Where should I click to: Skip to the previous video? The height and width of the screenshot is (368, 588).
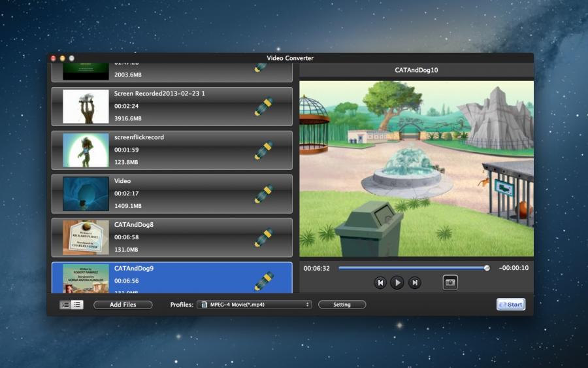click(x=380, y=282)
